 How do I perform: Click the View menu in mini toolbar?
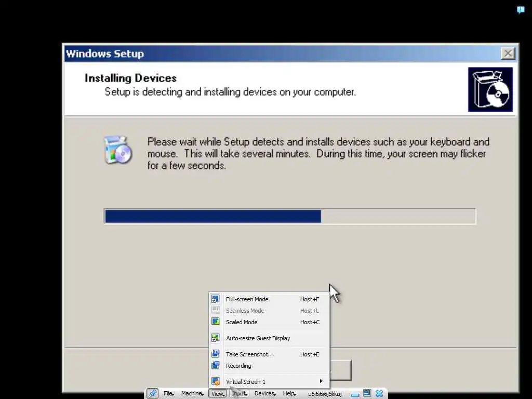click(x=218, y=394)
